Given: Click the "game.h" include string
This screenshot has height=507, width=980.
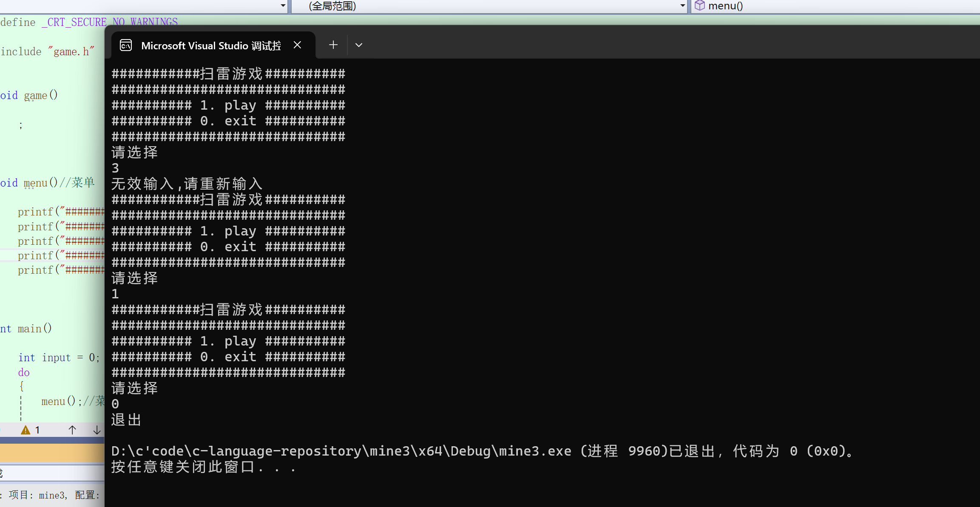Looking at the screenshot, I should pyautogui.click(x=71, y=51).
